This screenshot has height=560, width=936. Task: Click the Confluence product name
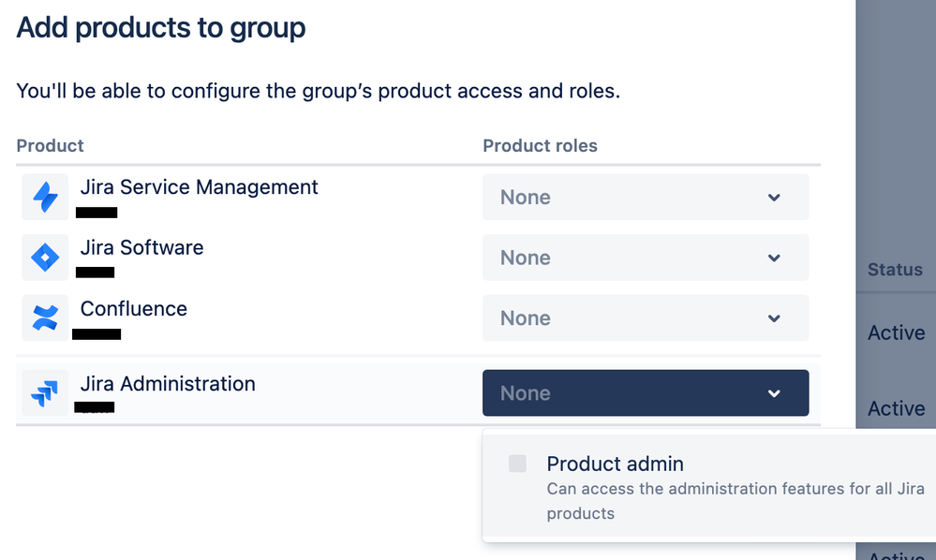[x=133, y=309]
